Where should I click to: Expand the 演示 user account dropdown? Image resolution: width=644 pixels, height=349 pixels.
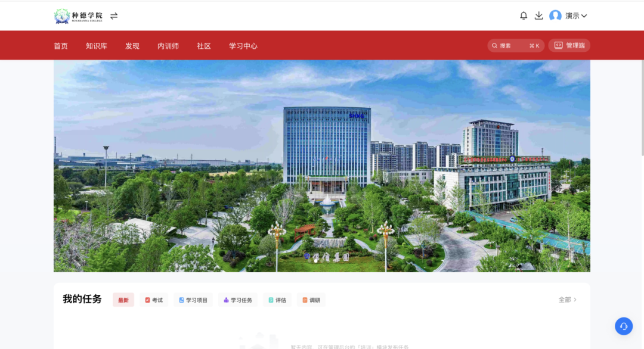point(576,16)
